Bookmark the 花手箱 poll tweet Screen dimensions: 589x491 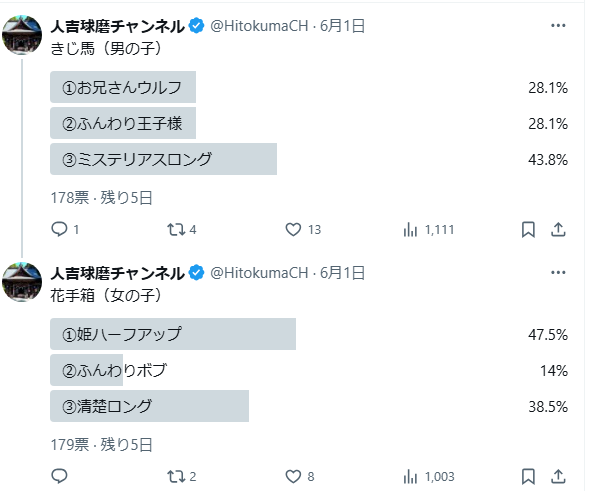[528, 476]
